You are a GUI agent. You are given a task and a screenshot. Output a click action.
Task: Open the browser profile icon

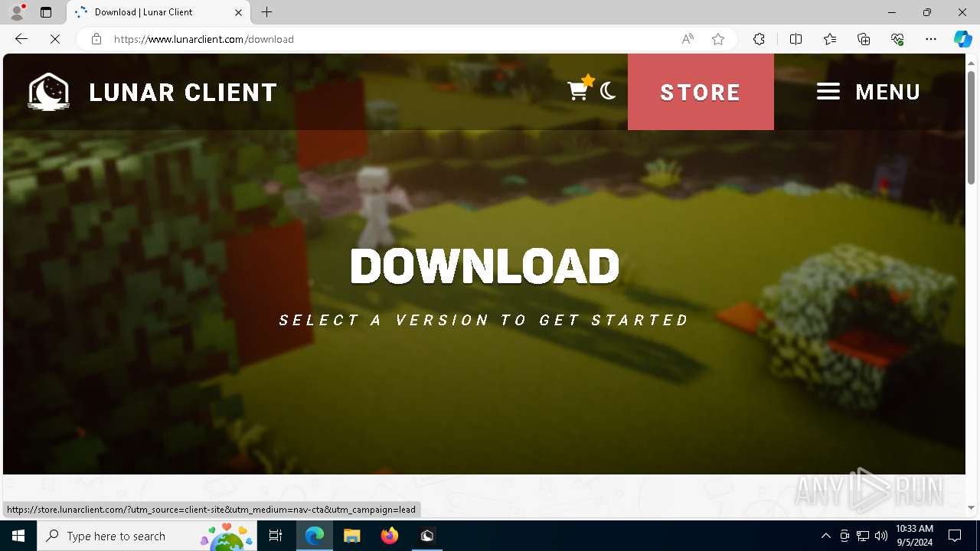[17, 12]
